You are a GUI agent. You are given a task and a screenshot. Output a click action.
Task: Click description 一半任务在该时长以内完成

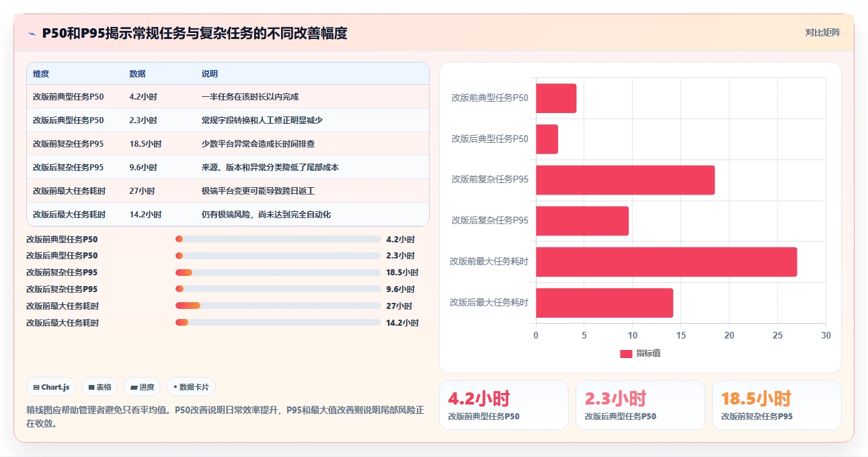tap(250, 97)
